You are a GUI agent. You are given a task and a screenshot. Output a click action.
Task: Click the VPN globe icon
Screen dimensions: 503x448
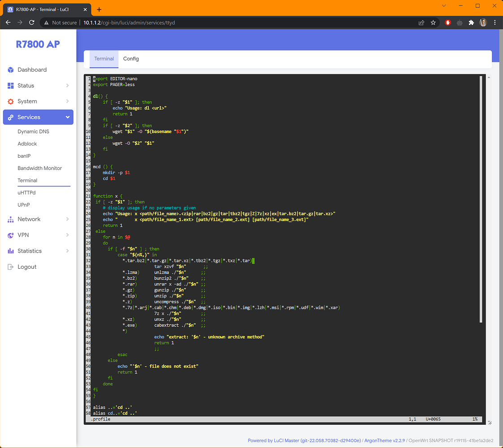[11, 235]
